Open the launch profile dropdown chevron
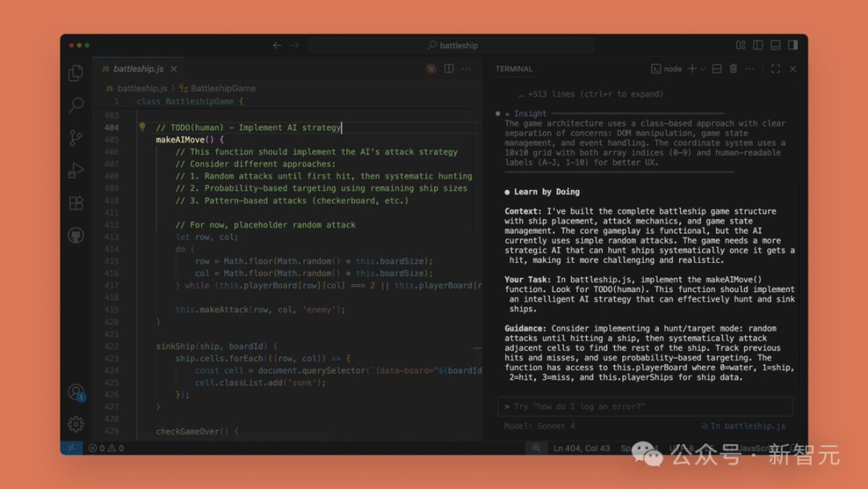 [702, 69]
